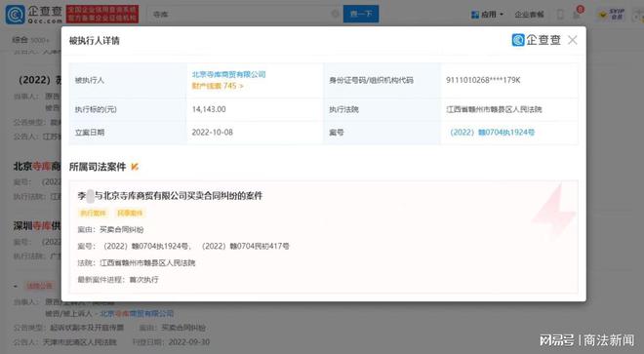Open the 应用 dropdown menu
Screen dimensions: 644x354
pos(487,15)
